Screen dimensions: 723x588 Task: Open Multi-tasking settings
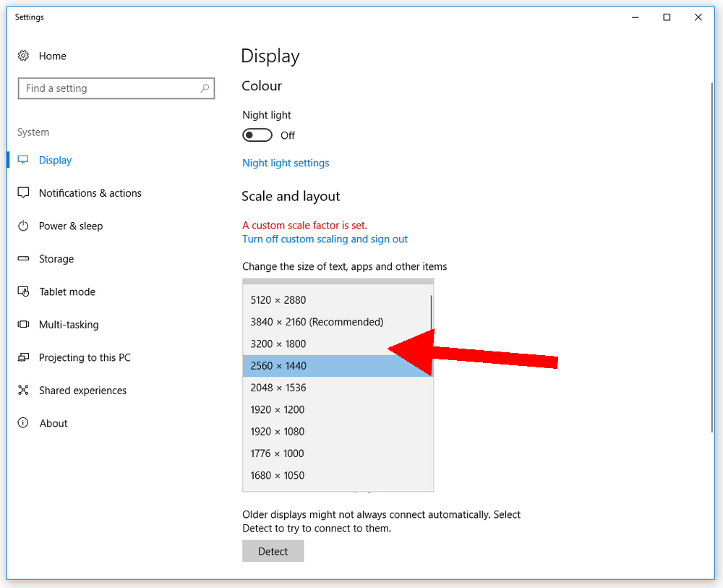point(69,325)
